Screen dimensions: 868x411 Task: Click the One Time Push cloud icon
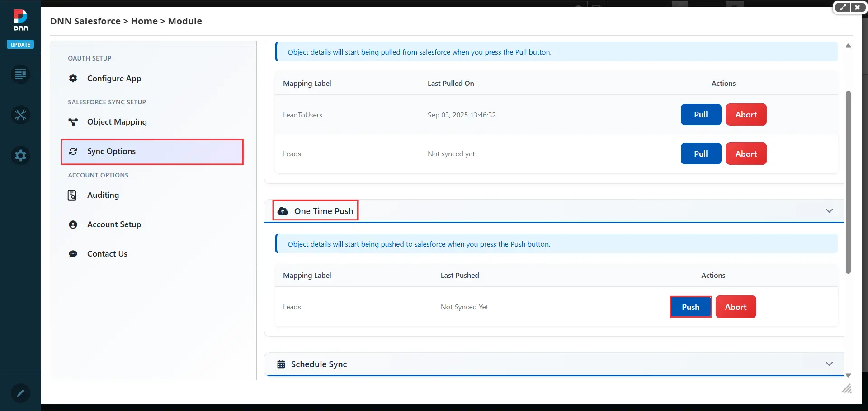pyautogui.click(x=283, y=211)
